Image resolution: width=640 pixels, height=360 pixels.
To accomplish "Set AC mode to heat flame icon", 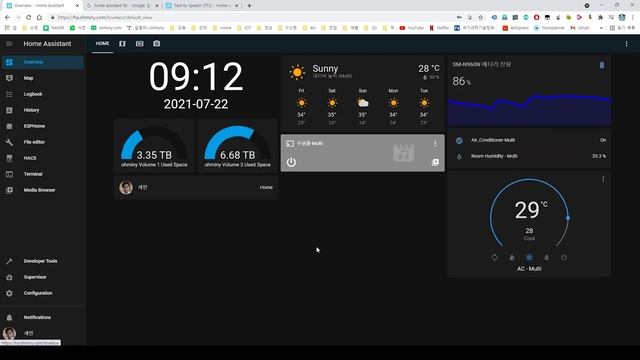I will [512, 258].
